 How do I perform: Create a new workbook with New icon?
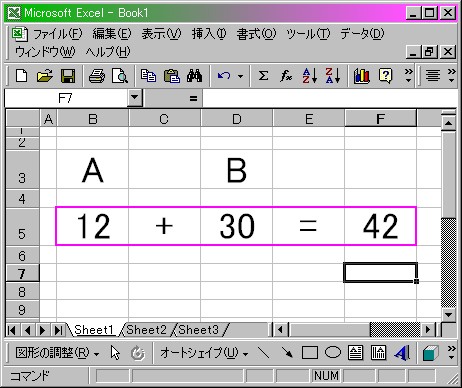coord(22,76)
